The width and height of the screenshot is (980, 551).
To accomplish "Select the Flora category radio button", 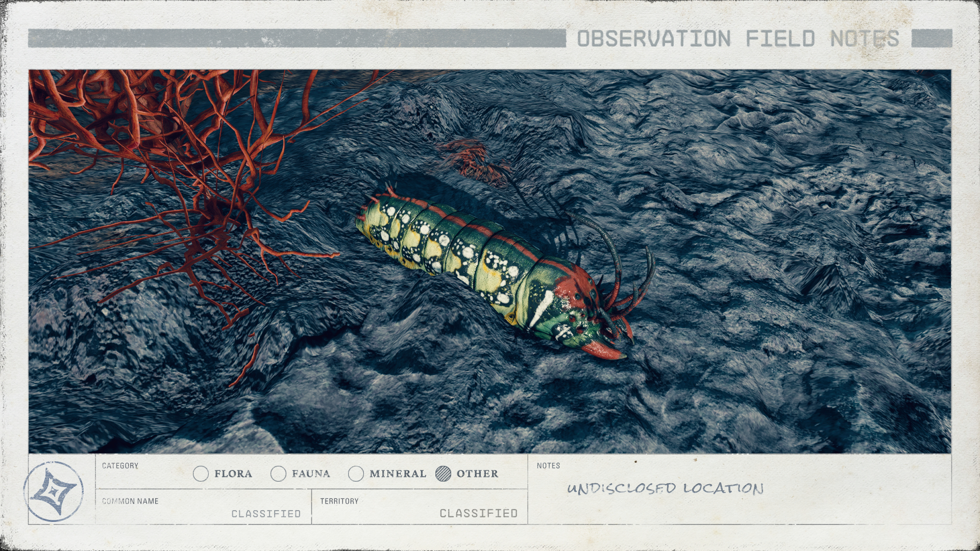I will (x=201, y=474).
